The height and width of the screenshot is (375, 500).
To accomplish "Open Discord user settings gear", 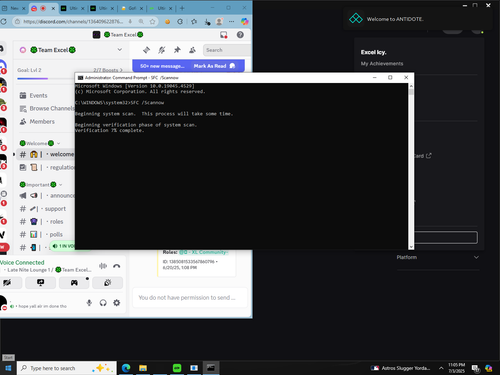I will pos(116,303).
